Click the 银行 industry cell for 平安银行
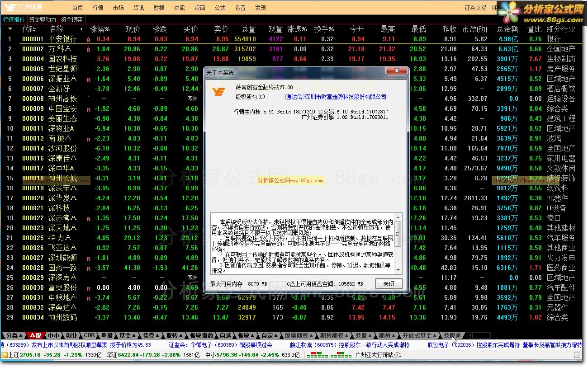The image size is (588, 367). 554,39
